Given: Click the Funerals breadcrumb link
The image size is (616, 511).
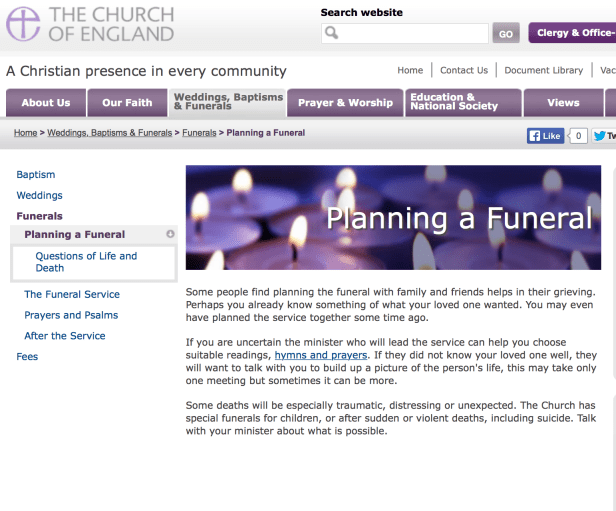Looking at the screenshot, I should coord(199,132).
